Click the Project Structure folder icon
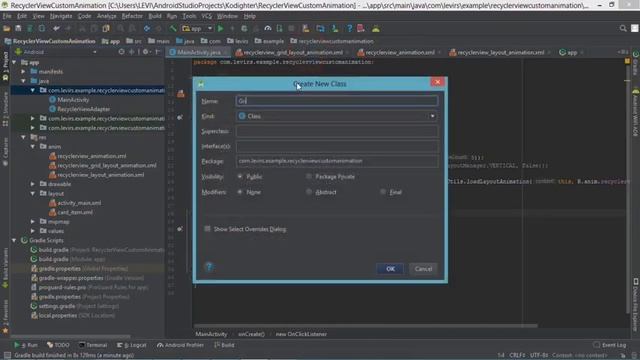This screenshot has width=640, height=360. point(320,29)
